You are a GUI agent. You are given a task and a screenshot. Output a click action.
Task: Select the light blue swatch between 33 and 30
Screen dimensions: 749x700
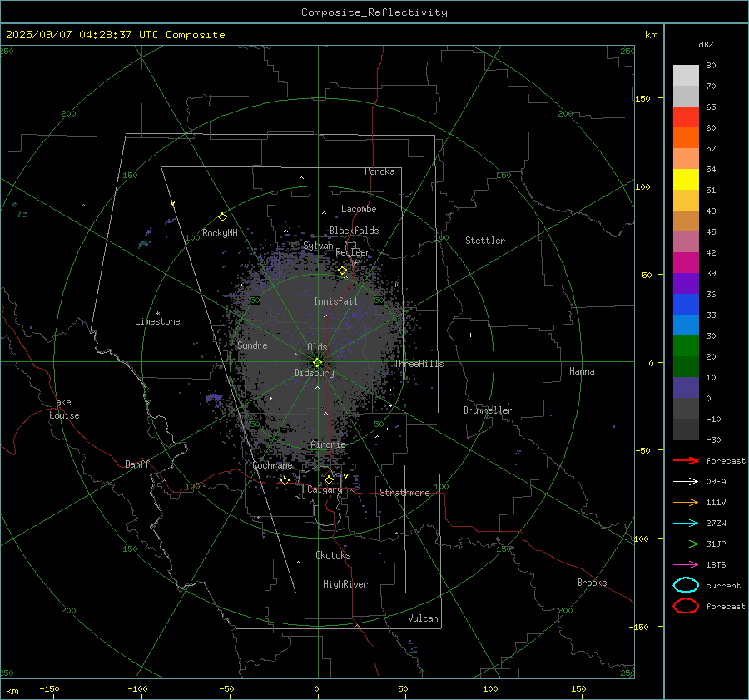(x=686, y=325)
